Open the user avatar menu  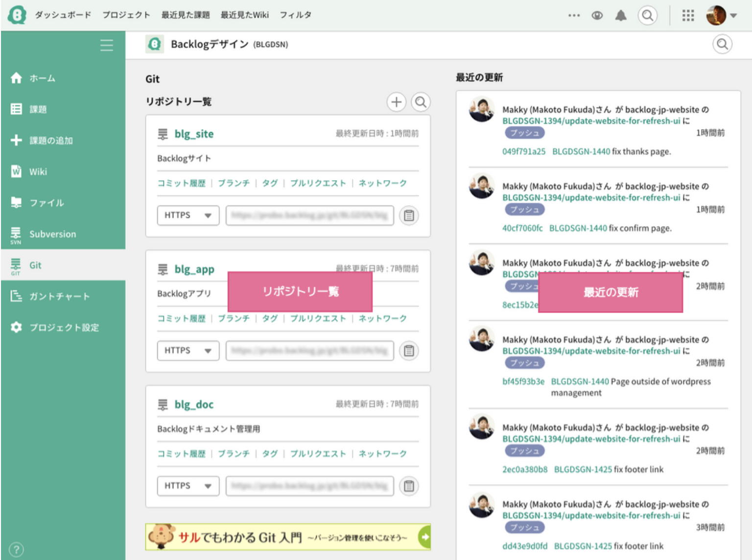click(721, 15)
